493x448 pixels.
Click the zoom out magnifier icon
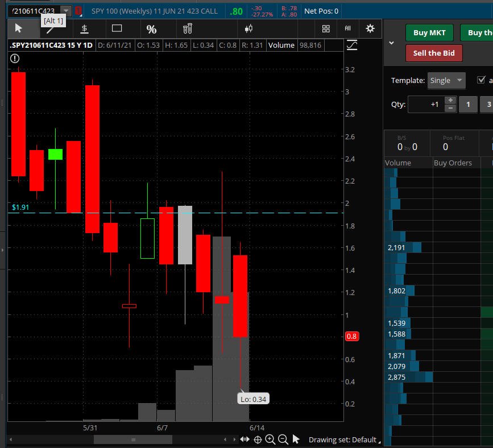[x=283, y=439]
